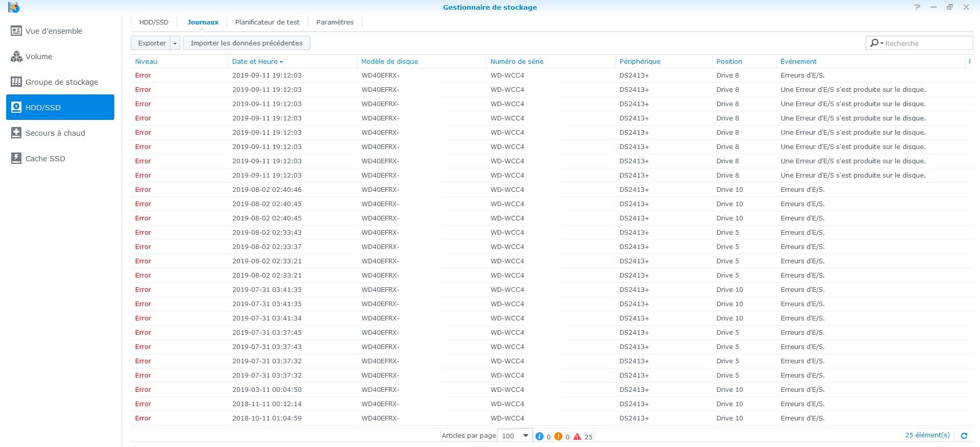
Task: Open the search filter dropdown magnifier
Action: (x=876, y=43)
